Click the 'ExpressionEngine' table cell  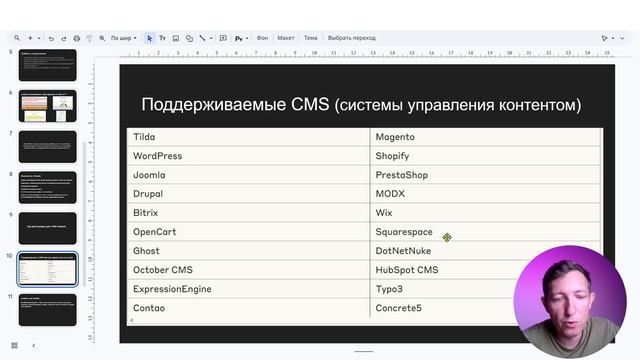point(248,289)
